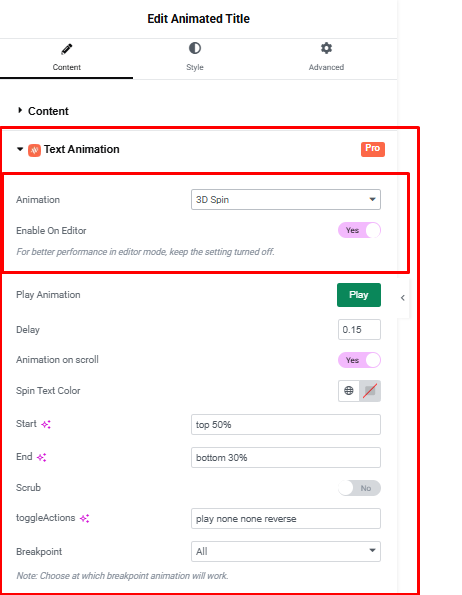
Task: Switch to the Advanced tab
Action: [326, 57]
